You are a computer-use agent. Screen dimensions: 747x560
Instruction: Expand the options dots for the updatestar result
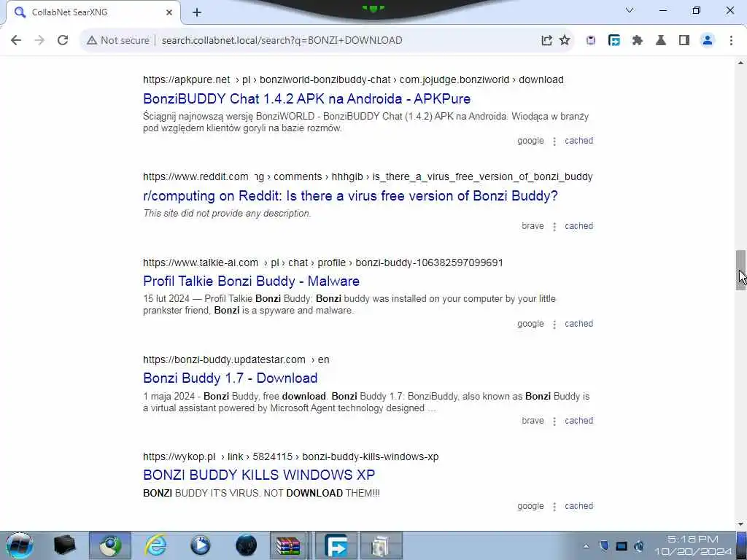tap(554, 421)
